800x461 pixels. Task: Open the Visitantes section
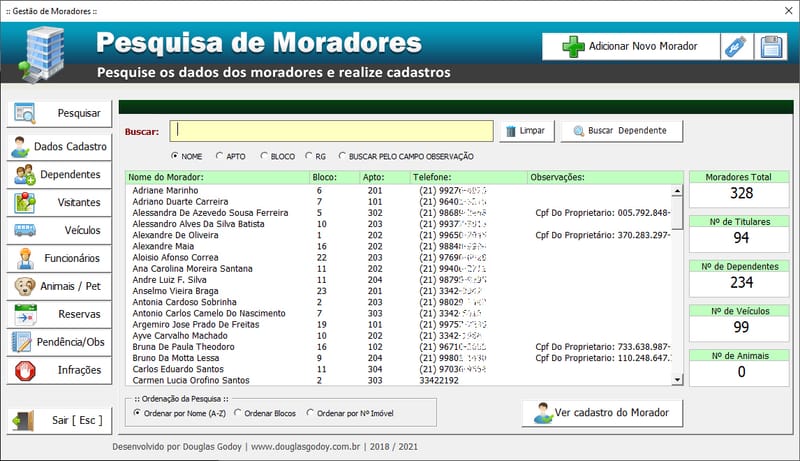pyautogui.click(x=59, y=203)
